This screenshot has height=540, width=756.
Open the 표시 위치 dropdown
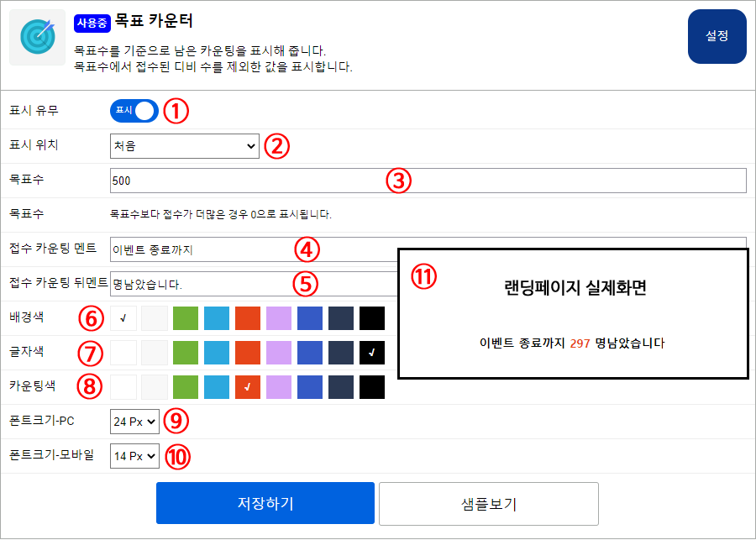[185, 146]
